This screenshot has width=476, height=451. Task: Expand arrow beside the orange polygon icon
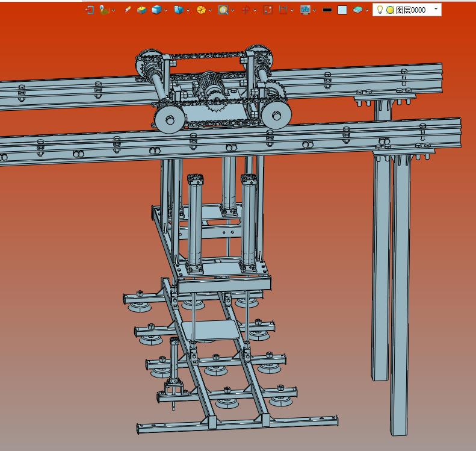[x=210, y=11]
